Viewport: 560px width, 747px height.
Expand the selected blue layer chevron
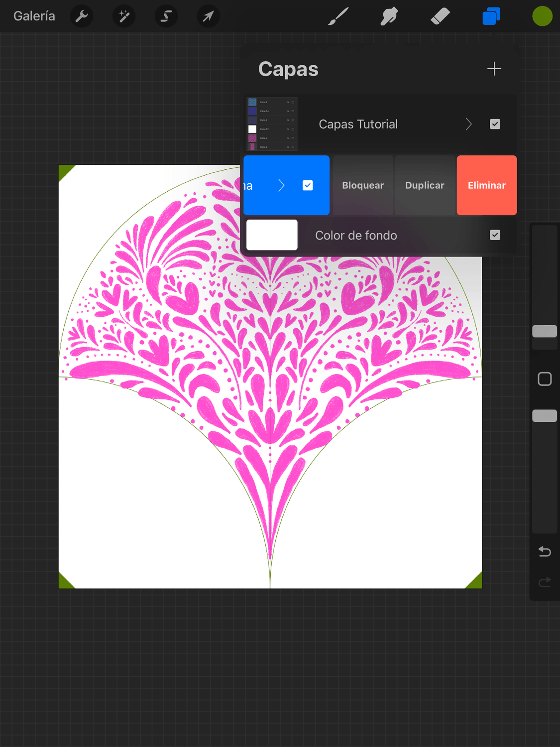[281, 185]
